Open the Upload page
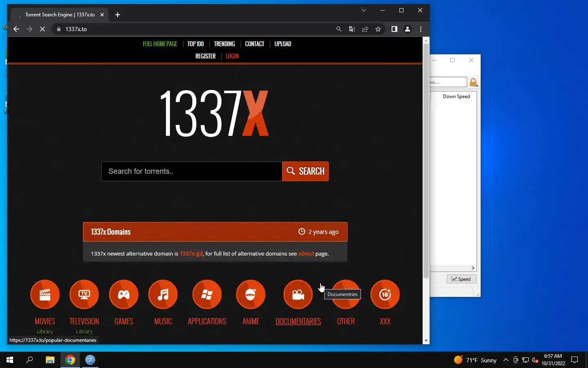This screenshot has width=588, height=368. click(283, 44)
